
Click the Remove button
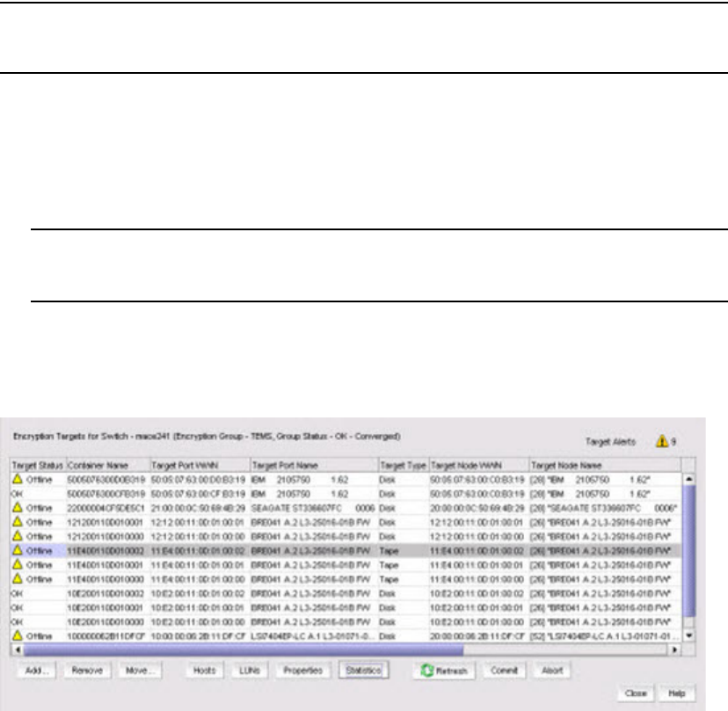pyautogui.click(x=87, y=671)
